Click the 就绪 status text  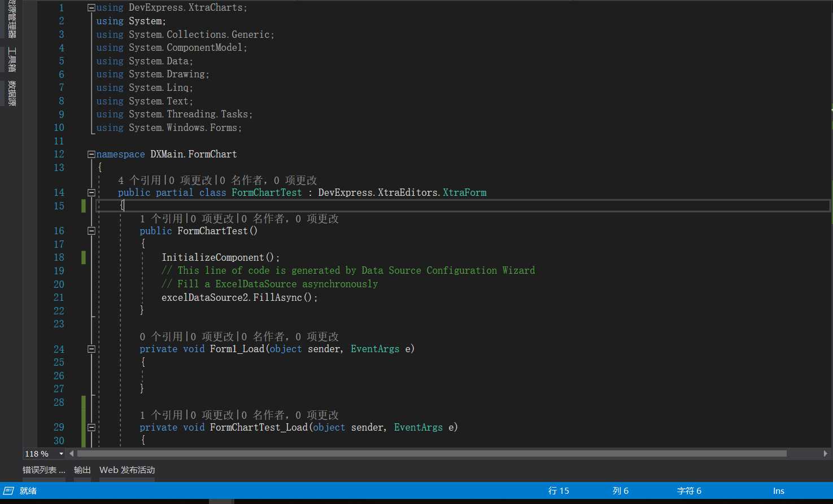28,491
